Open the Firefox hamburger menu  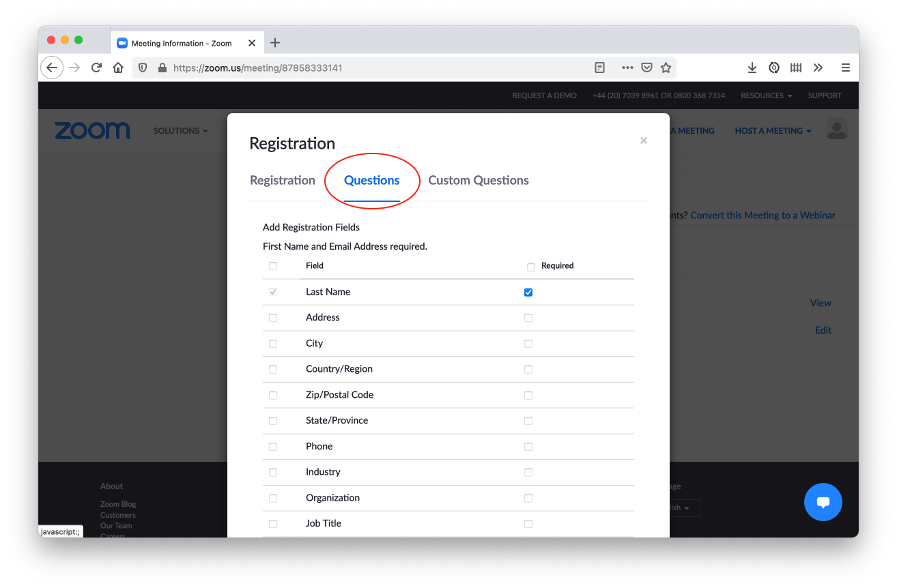[845, 68]
